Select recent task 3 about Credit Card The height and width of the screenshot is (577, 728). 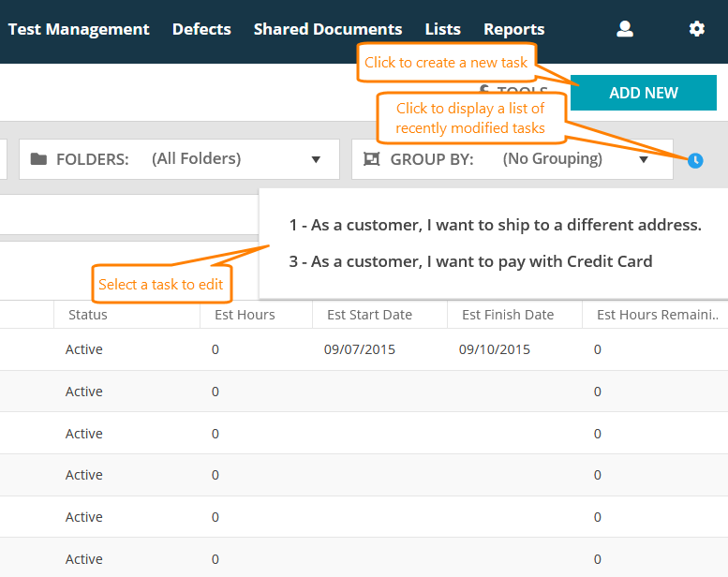tap(470, 261)
